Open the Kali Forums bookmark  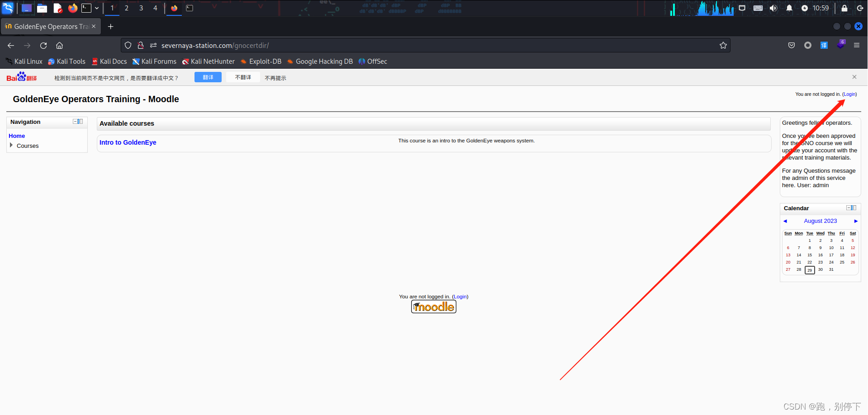154,61
